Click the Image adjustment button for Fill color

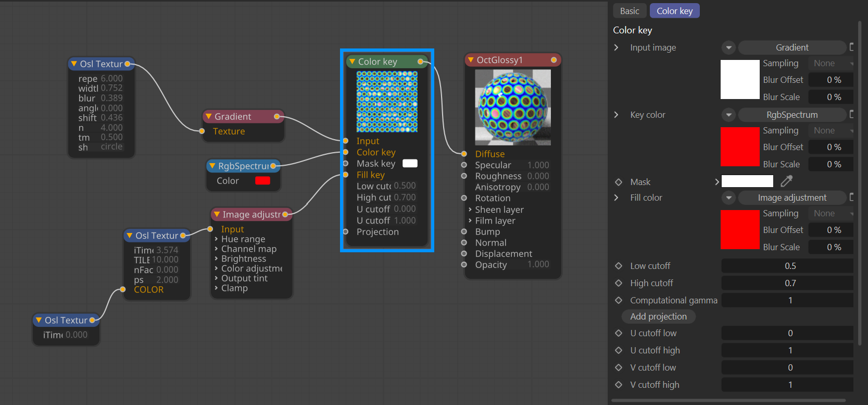[791, 198]
